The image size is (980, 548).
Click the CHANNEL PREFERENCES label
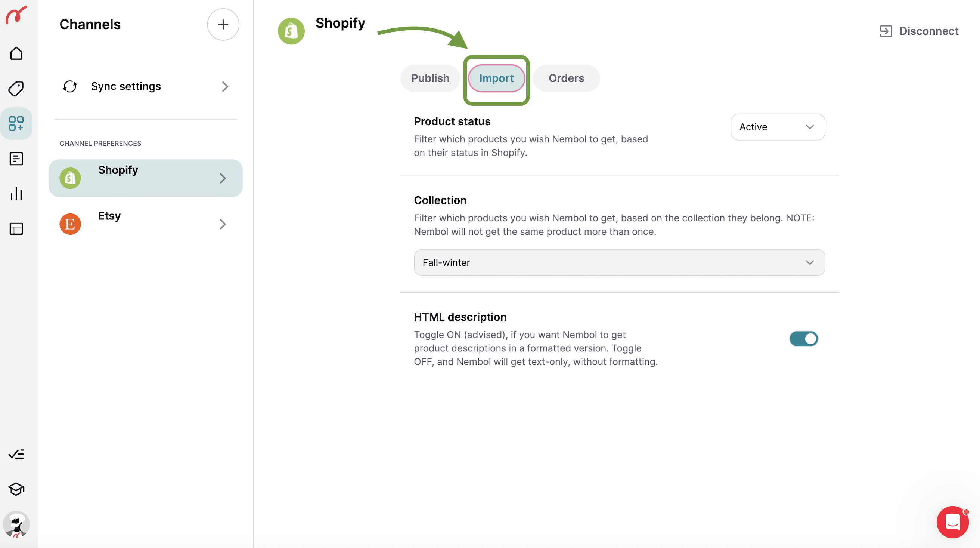coord(100,143)
